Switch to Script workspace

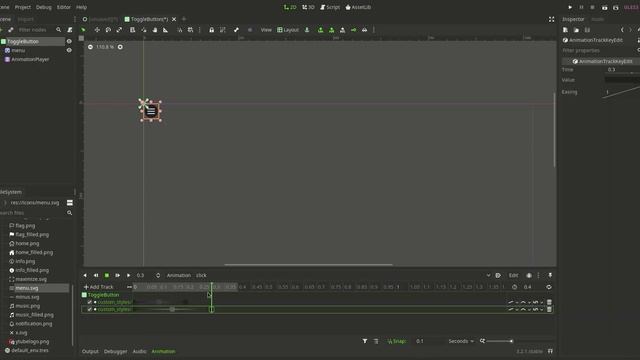click(330, 7)
